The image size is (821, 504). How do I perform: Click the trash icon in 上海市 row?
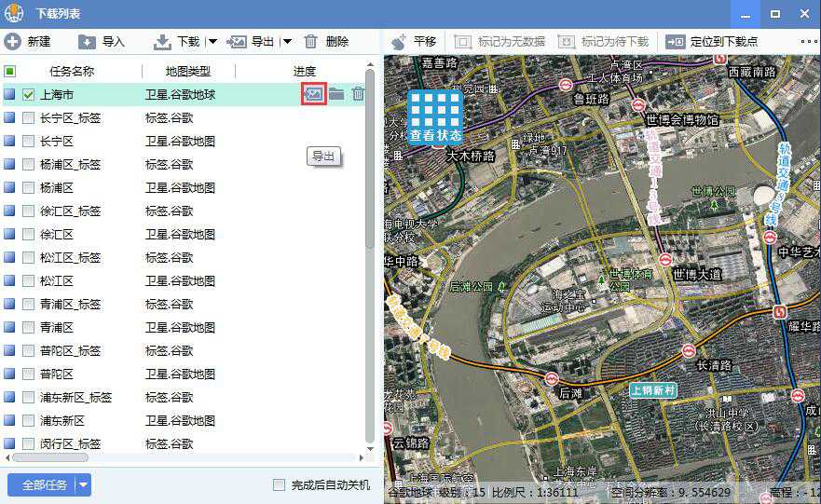point(358,94)
